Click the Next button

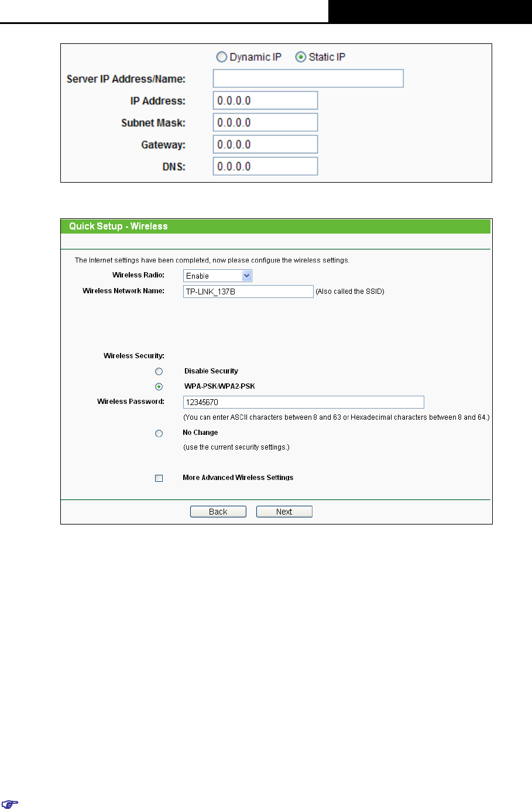click(x=284, y=512)
